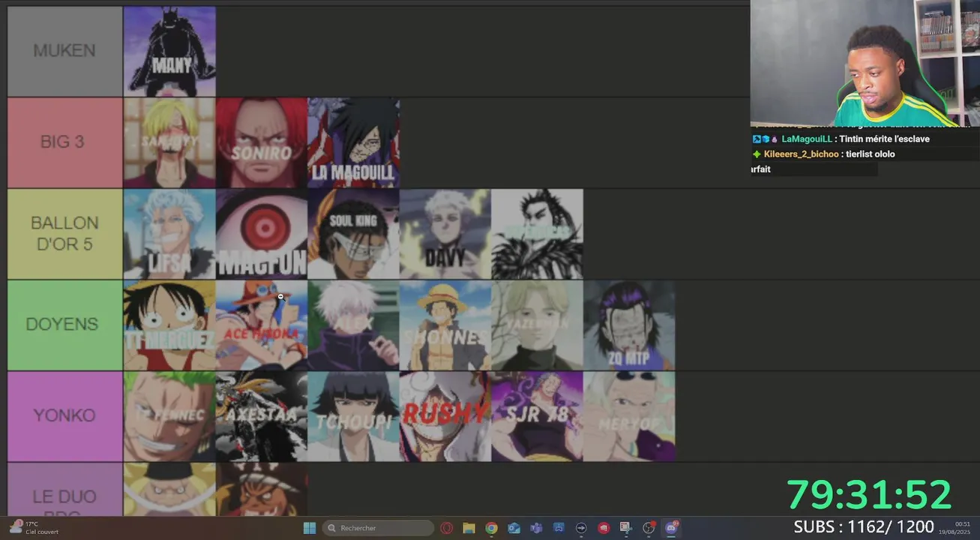Select the dark bearded tile in LE DUO tier
This screenshot has width=980, height=540.
(262, 489)
